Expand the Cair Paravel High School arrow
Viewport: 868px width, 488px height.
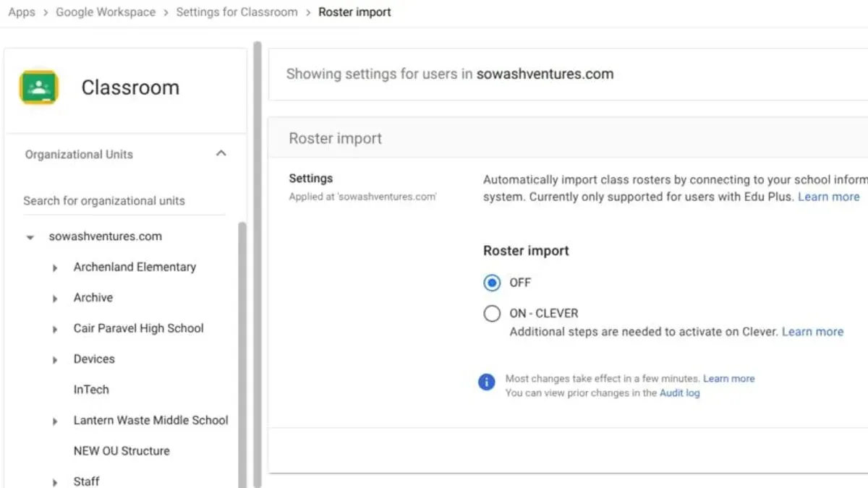click(55, 329)
